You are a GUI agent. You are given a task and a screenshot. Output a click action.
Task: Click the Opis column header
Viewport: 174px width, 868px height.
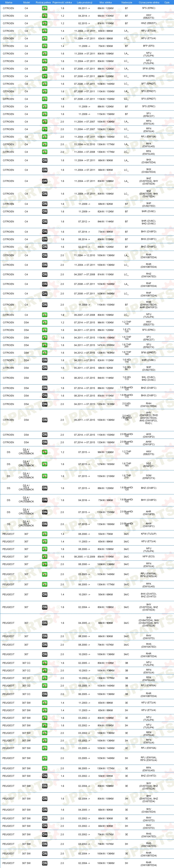coord(167,2)
